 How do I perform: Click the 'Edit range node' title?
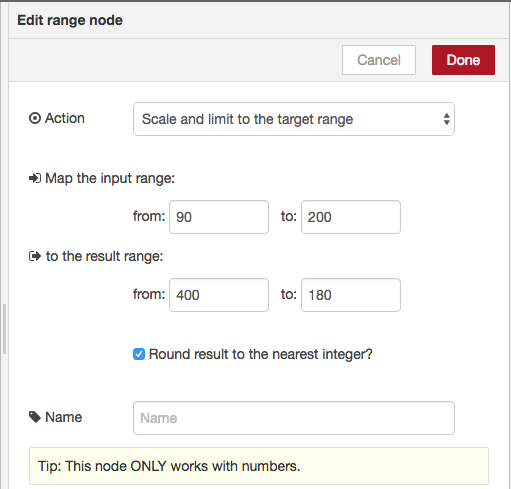(x=70, y=20)
